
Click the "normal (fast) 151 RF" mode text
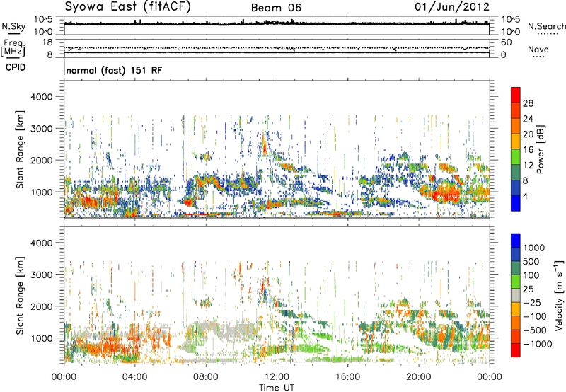click(x=114, y=70)
